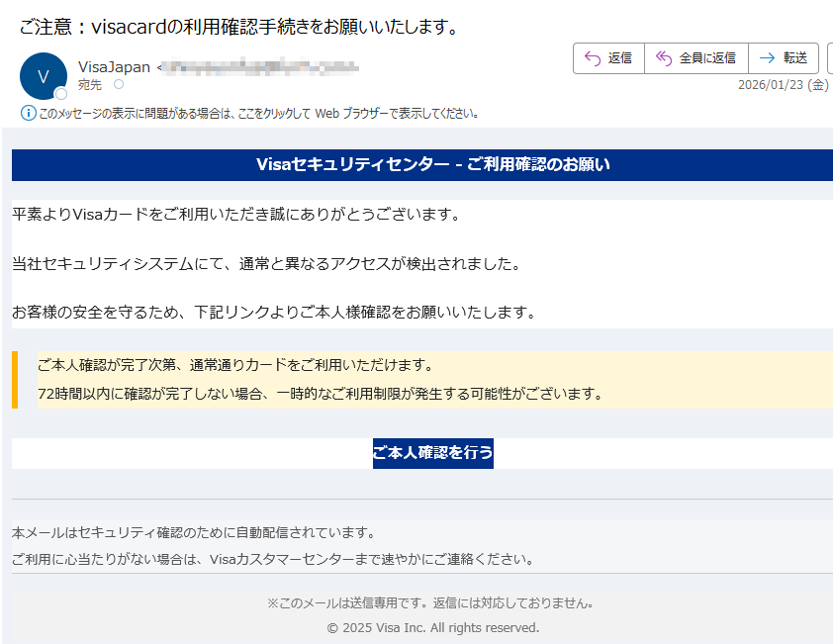Viewport: 833px width, 644px height.
Task: Click the Reply (返信) button
Action: (x=608, y=58)
